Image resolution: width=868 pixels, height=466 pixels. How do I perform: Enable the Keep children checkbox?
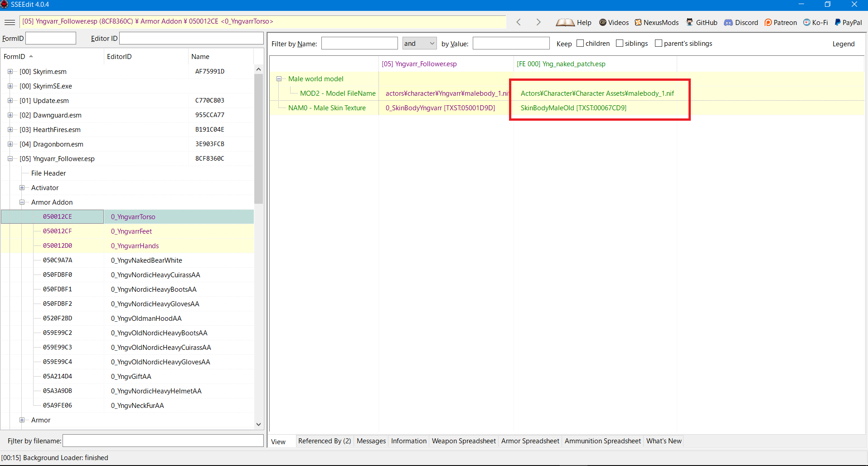coord(580,44)
